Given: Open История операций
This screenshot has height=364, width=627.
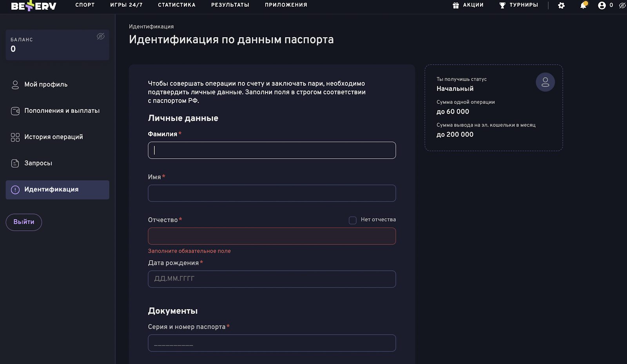Looking at the screenshot, I should coord(53,137).
